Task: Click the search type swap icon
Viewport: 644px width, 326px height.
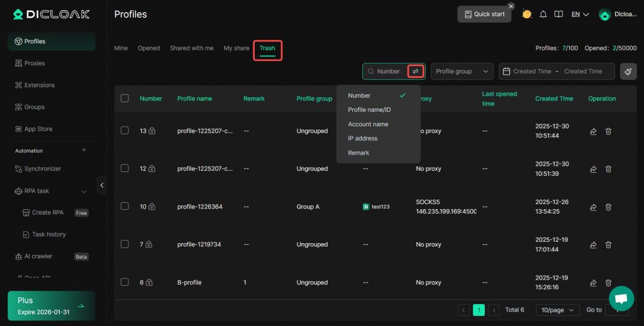Action: pyautogui.click(x=415, y=72)
